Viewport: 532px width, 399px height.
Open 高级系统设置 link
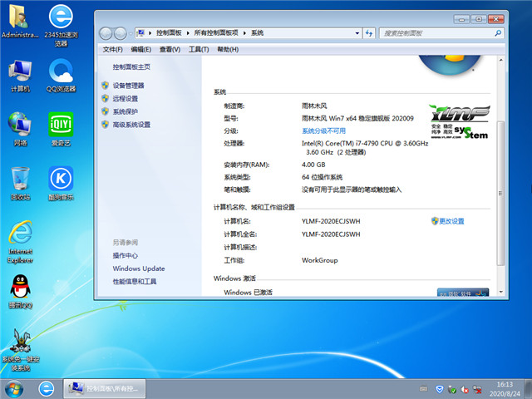pos(131,125)
